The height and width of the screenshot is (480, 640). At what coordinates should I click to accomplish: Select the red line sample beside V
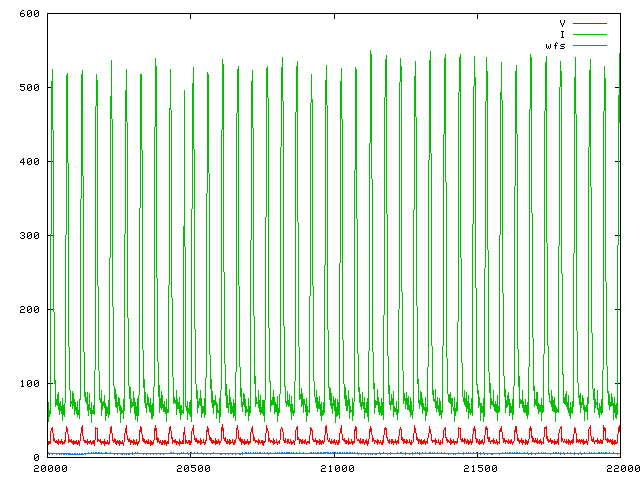point(590,22)
